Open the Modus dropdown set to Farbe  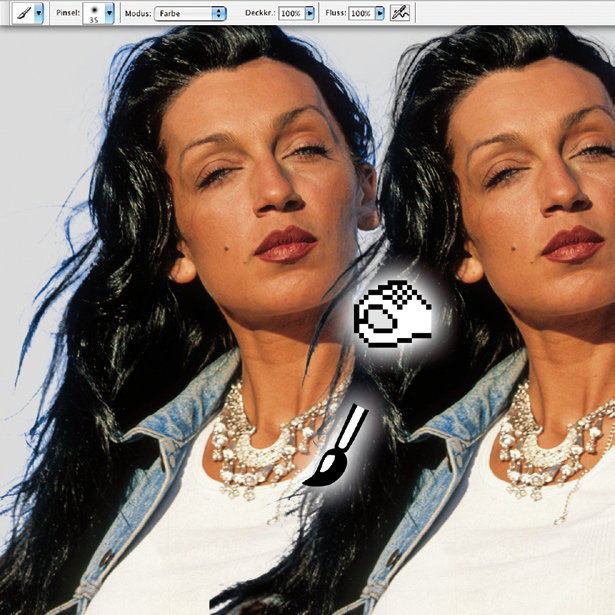click(190, 13)
